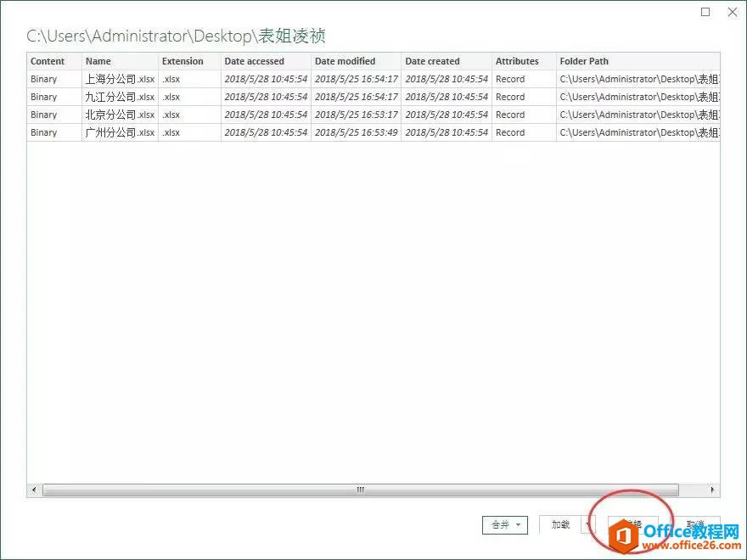This screenshot has width=747, height=560.
Task: Select the Date created column header
Action: (x=447, y=61)
